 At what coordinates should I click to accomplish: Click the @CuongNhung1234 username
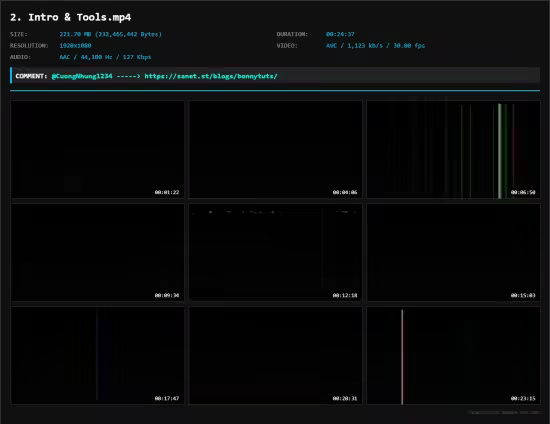point(82,76)
